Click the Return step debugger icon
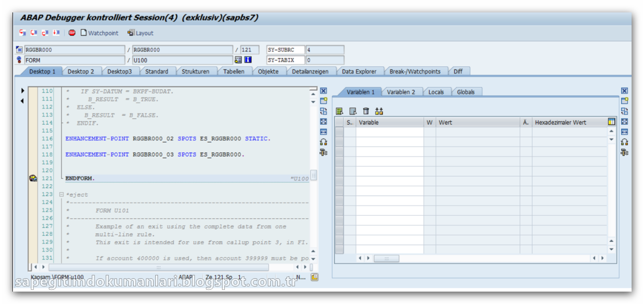Viewport: 644px width, 304px height. point(45,33)
